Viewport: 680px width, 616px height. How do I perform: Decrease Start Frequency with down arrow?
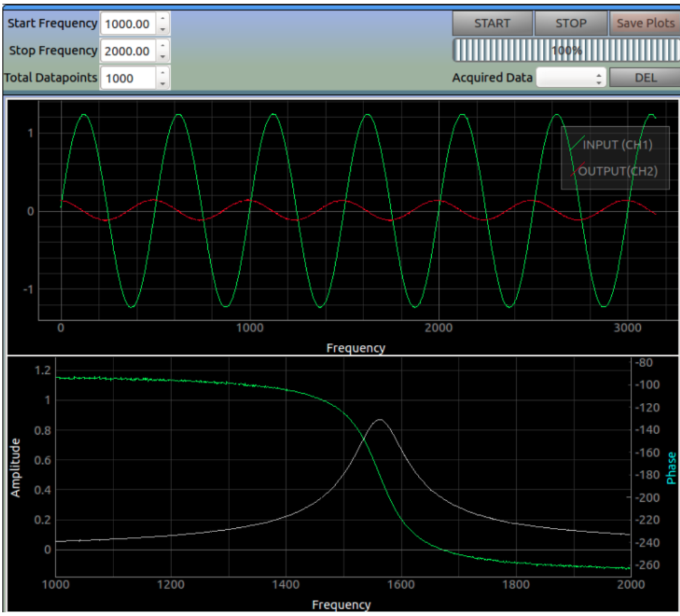(162, 29)
